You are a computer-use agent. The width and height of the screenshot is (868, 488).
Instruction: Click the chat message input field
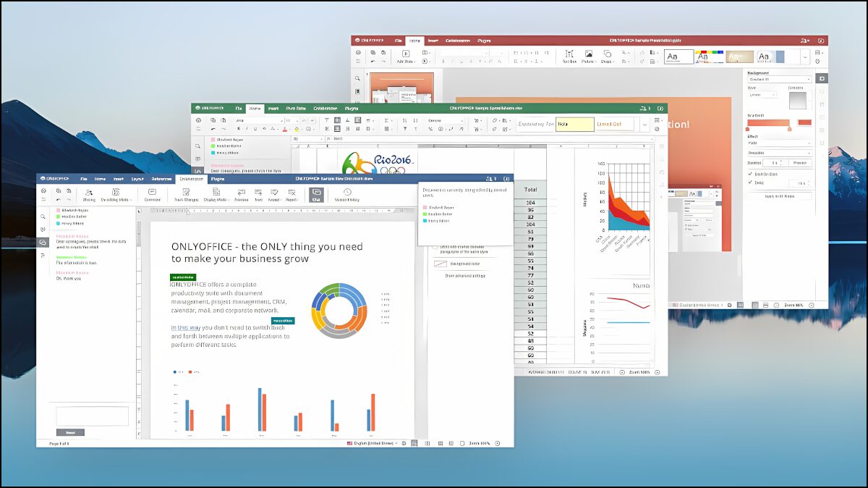(x=92, y=416)
